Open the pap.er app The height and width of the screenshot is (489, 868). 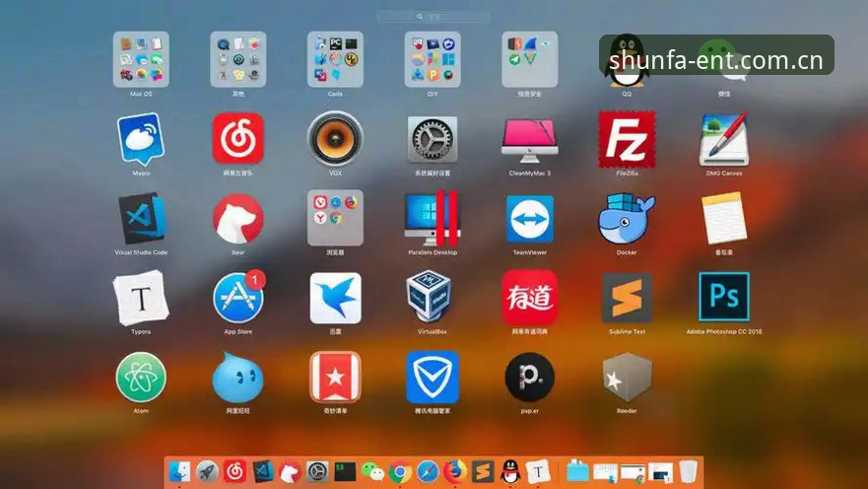point(530,378)
